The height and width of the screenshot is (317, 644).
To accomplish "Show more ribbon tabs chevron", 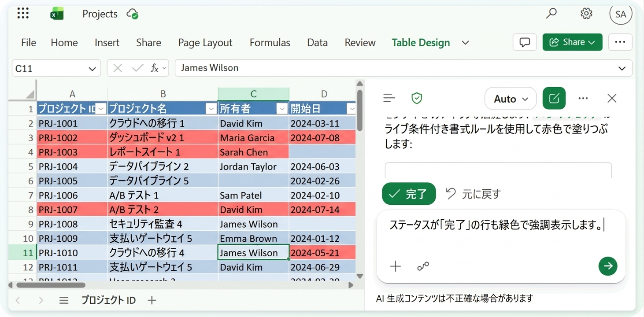I will 465,43.
